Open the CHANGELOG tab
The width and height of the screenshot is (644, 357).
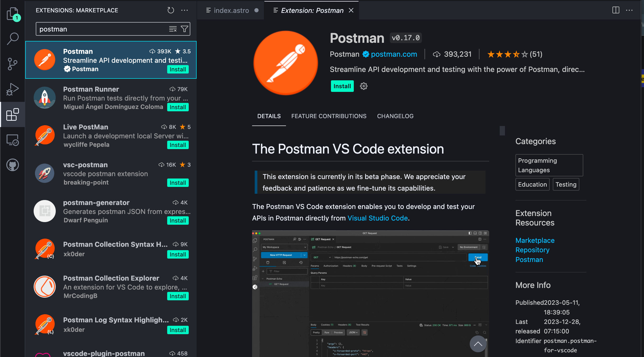click(395, 116)
